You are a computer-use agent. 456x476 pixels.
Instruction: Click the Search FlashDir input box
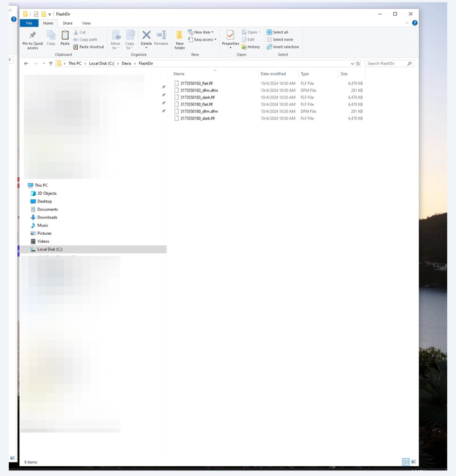tap(386, 64)
